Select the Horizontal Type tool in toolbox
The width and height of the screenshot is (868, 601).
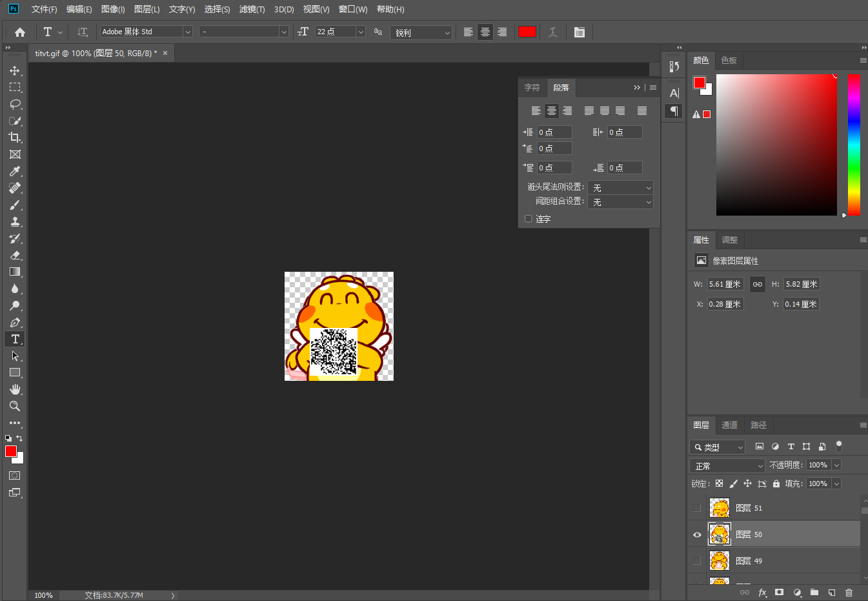(x=15, y=339)
